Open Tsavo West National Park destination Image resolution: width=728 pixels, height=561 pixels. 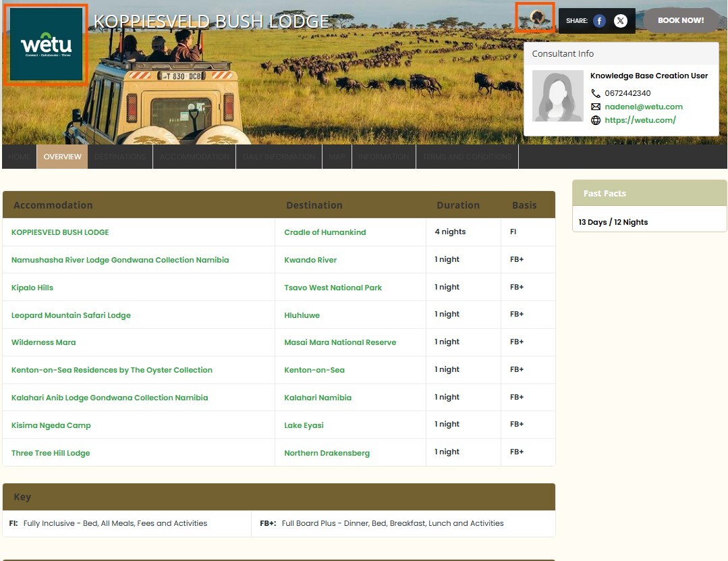click(333, 288)
